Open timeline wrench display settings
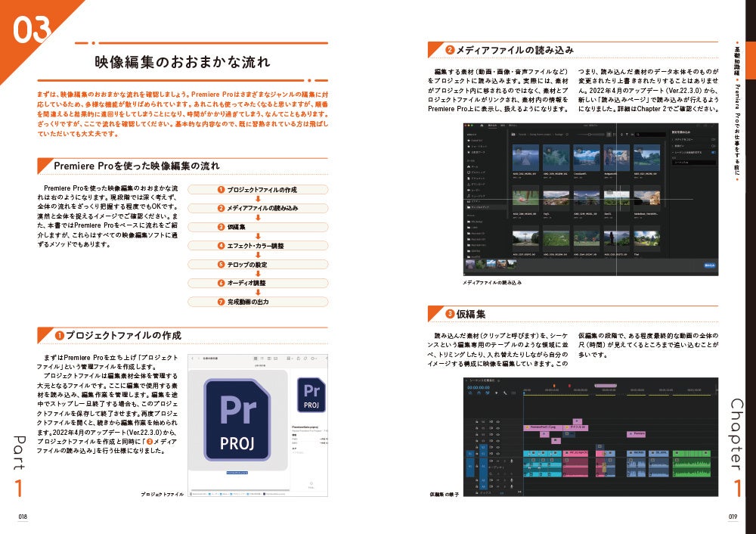The width and height of the screenshot is (756, 534). pyautogui.click(x=505, y=393)
